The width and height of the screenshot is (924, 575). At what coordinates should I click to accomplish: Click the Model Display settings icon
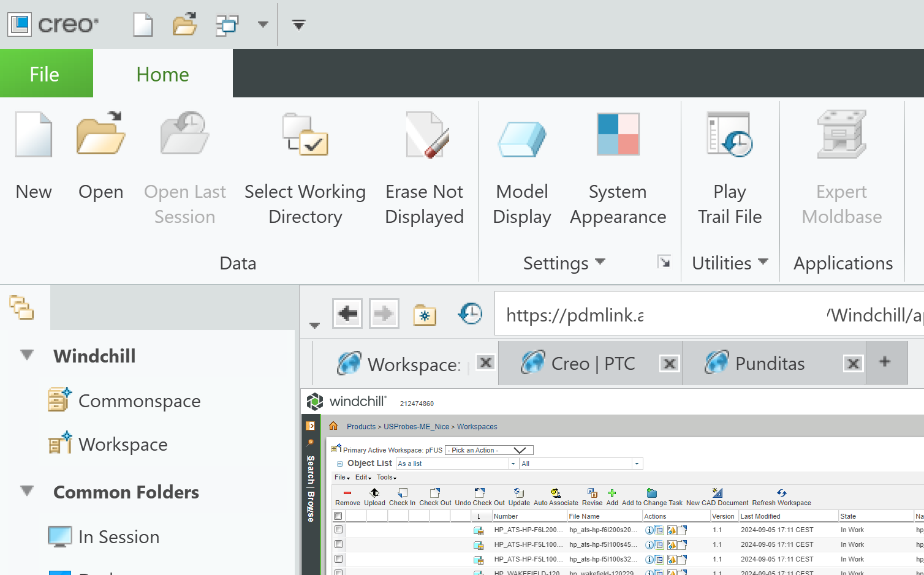pyautogui.click(x=521, y=135)
